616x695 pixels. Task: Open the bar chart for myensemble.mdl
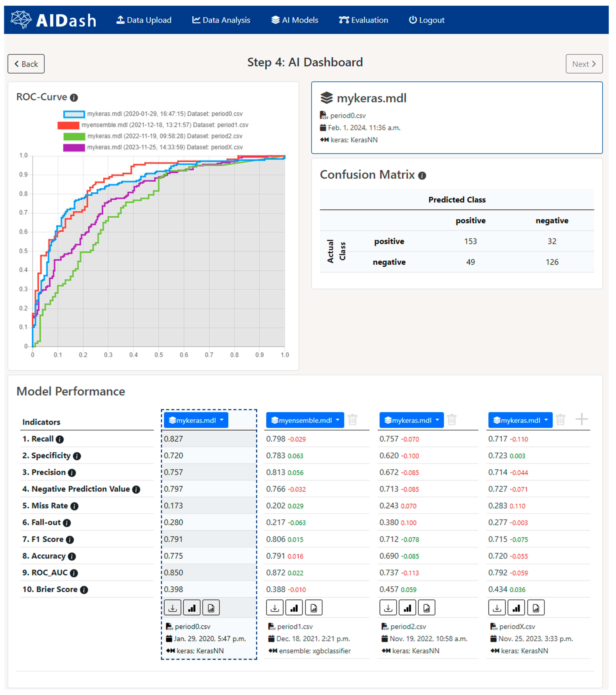pyautogui.click(x=294, y=608)
